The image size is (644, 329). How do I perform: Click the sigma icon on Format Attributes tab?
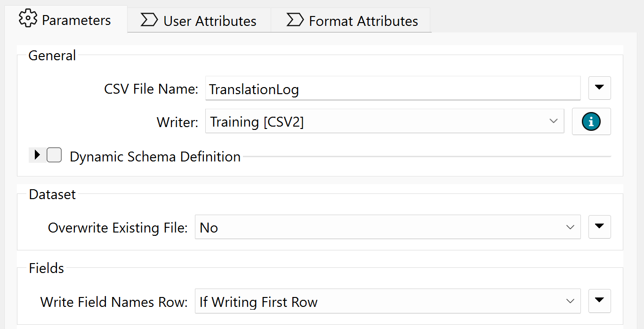click(x=295, y=20)
